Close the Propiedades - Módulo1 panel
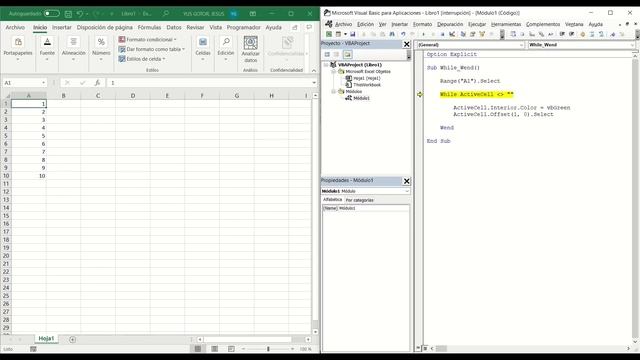 [x=407, y=181]
